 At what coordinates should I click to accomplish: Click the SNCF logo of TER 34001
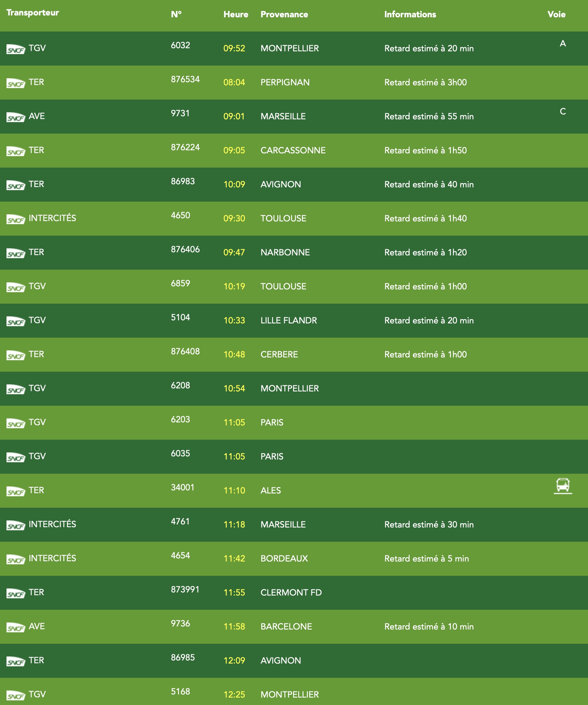16,491
